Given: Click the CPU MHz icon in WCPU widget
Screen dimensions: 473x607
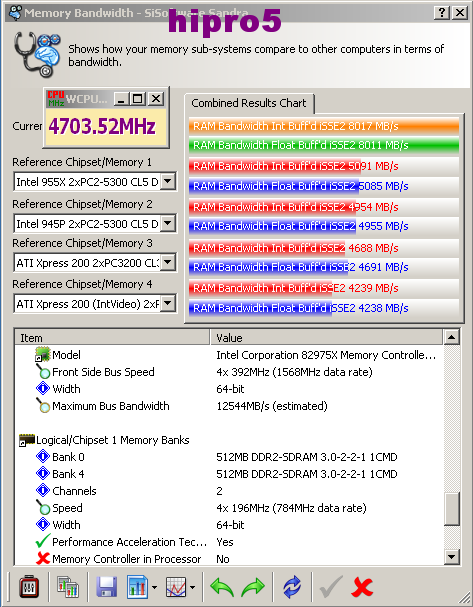Looking at the screenshot, I should pos(56,99).
